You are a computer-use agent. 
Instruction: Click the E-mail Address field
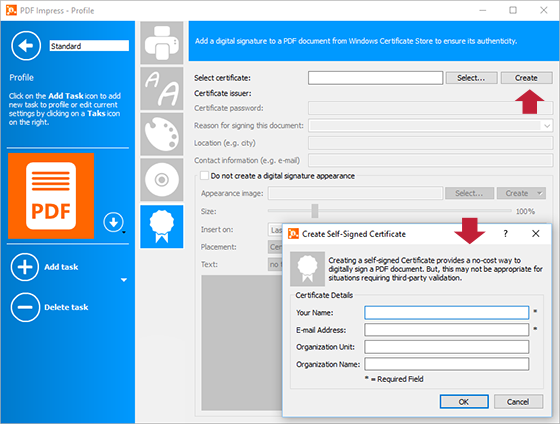pos(446,330)
